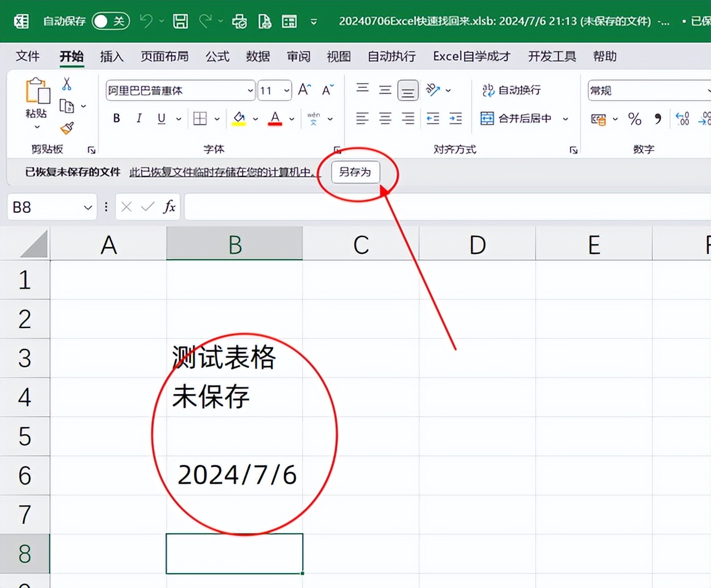Switch to the 视图 tab
The image size is (711, 588).
click(339, 56)
